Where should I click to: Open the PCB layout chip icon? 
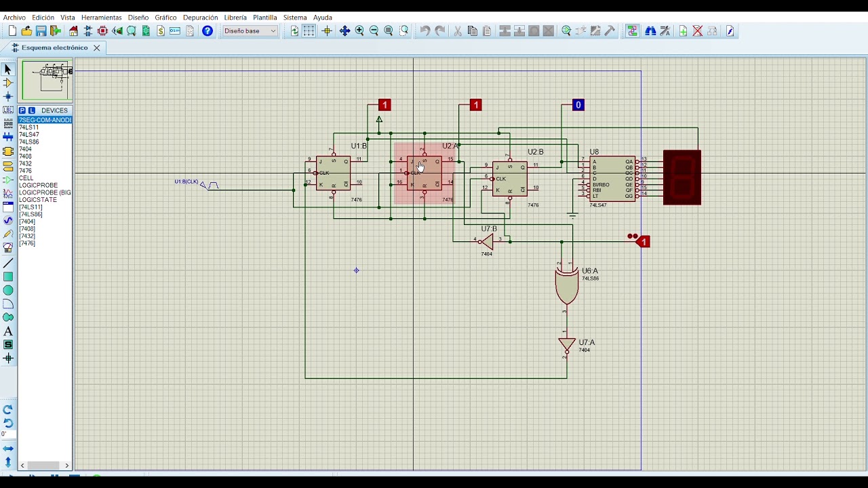click(x=102, y=30)
